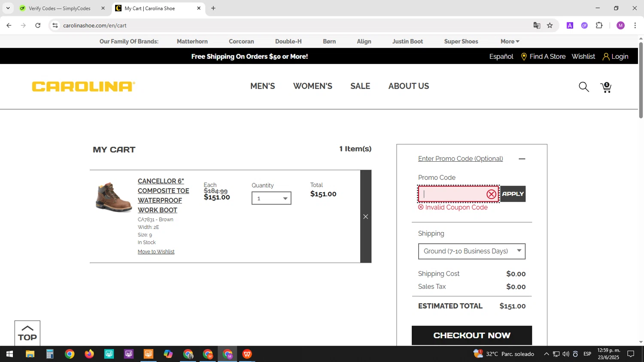Open the Chrome three-dot menu
The image size is (644, 362).
click(635, 25)
